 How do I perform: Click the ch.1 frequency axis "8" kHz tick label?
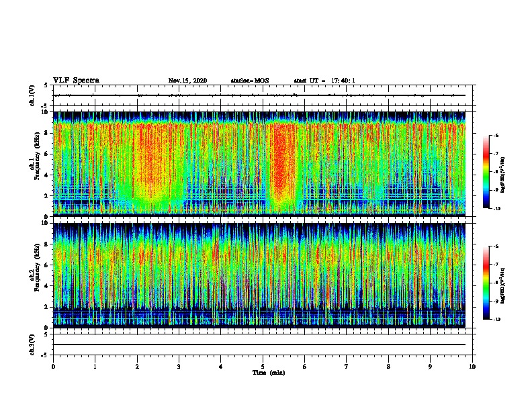46,133
